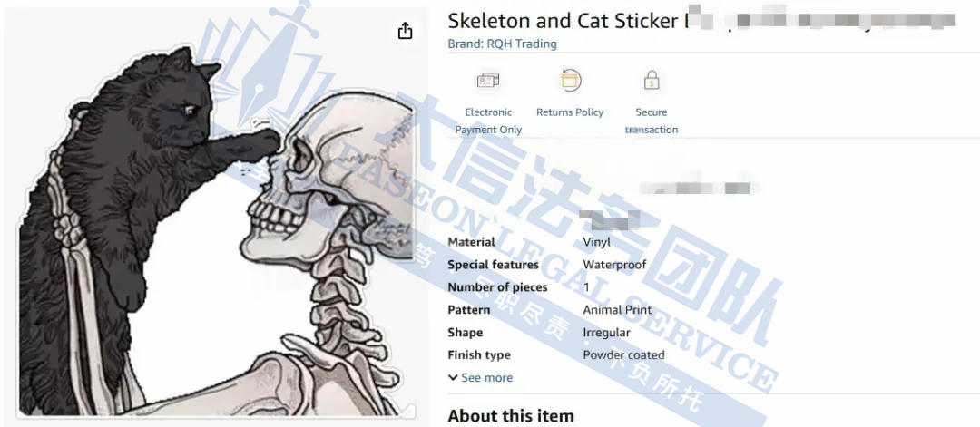Select the Vinyl material value
Image resolution: width=980 pixels, height=427 pixels.
click(x=597, y=242)
